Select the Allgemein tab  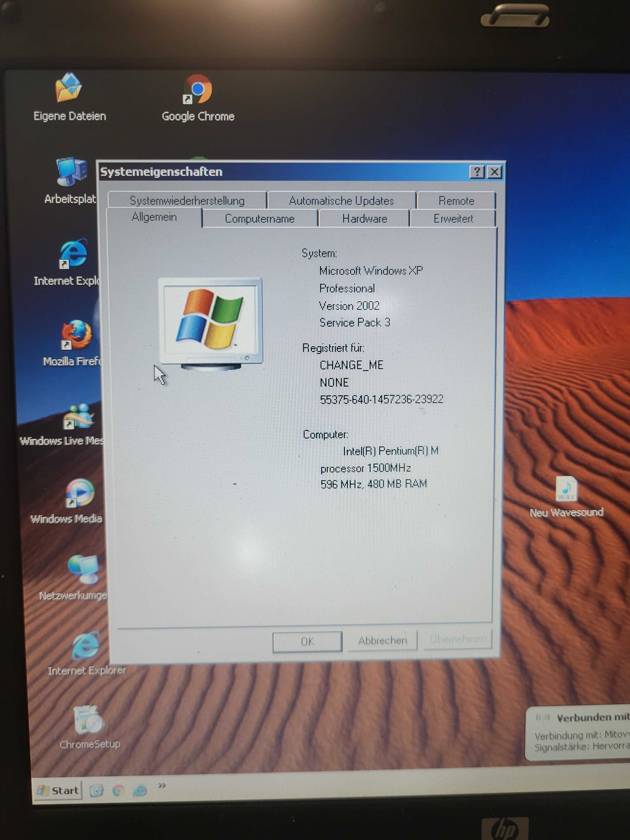coord(154,217)
